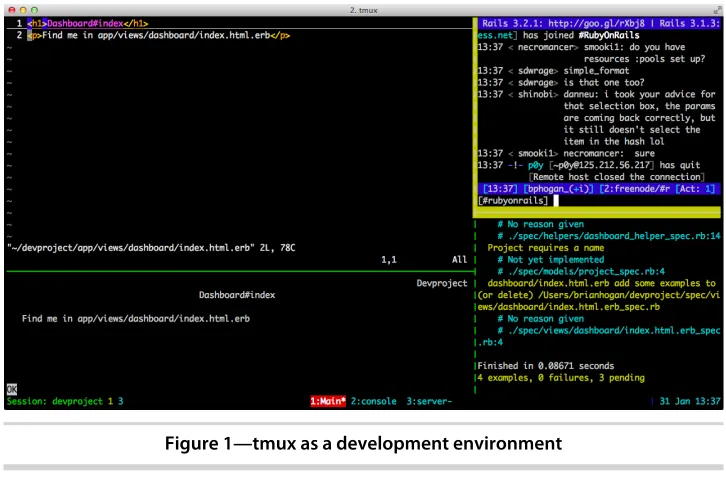Click the All scroll position indicator

click(x=459, y=259)
